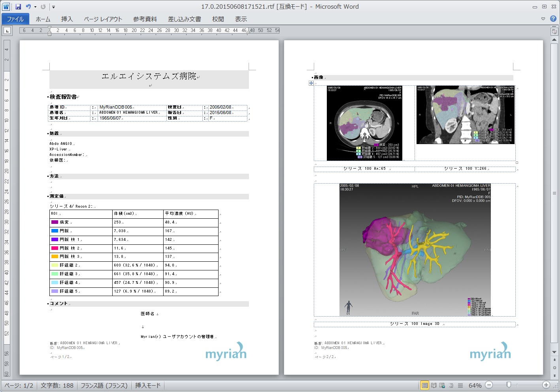The width and height of the screenshot is (560, 392).
Task: Open the ファイル tab
Action: tap(15, 19)
